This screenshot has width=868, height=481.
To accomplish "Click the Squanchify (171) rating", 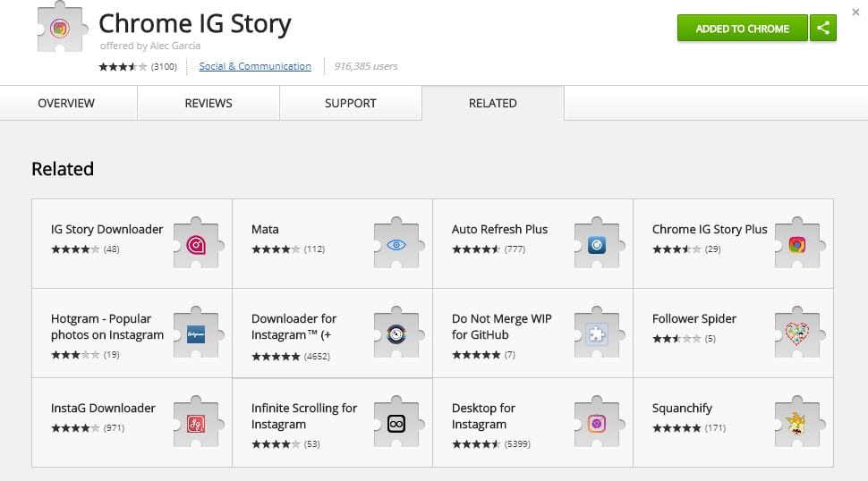I will (x=689, y=428).
